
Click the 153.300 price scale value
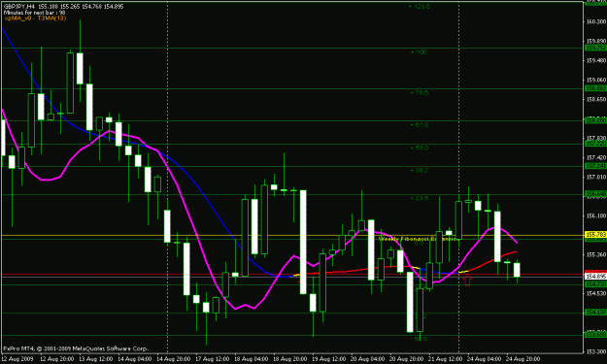pos(596,351)
